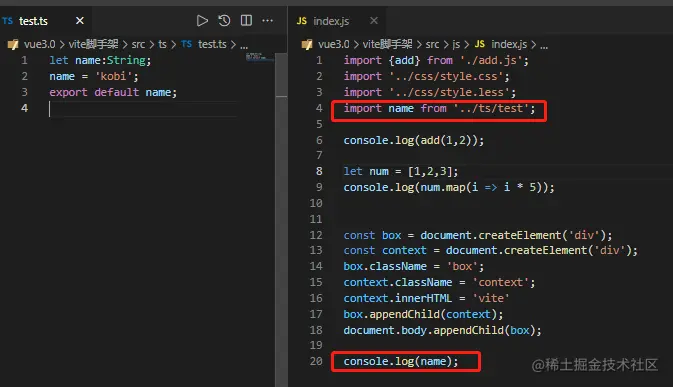Click line number 20 in index.js
673x387 pixels.
click(316, 361)
